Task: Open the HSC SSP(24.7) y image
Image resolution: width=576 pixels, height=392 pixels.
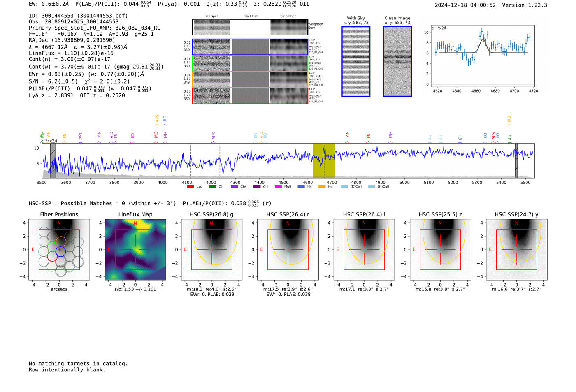Action: pyautogui.click(x=516, y=250)
